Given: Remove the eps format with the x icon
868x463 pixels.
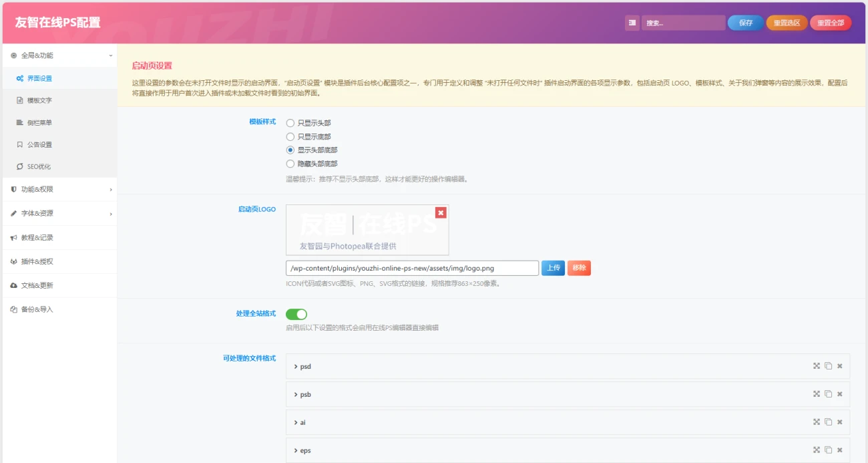Looking at the screenshot, I should (x=839, y=450).
